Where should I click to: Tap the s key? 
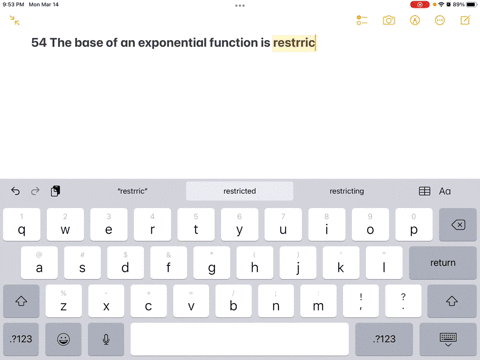click(x=82, y=263)
